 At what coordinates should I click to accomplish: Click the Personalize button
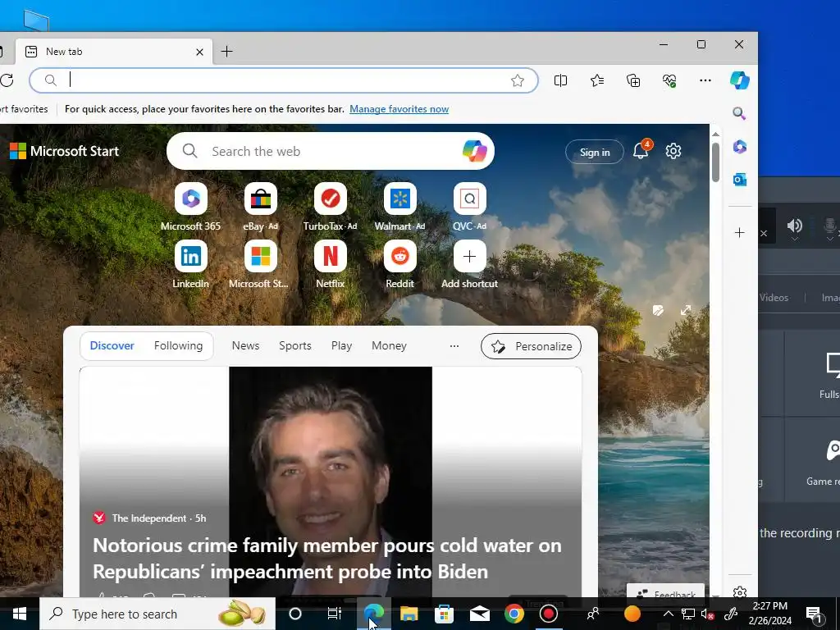tap(531, 346)
